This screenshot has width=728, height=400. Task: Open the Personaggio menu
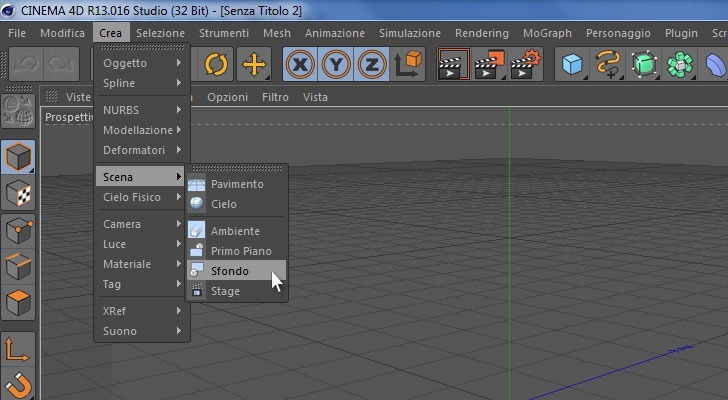[618, 33]
